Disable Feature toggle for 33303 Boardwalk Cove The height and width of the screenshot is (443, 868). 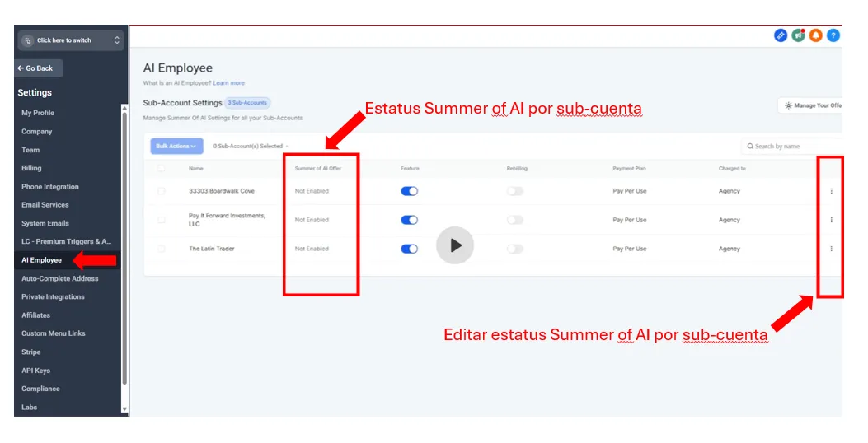(x=409, y=191)
